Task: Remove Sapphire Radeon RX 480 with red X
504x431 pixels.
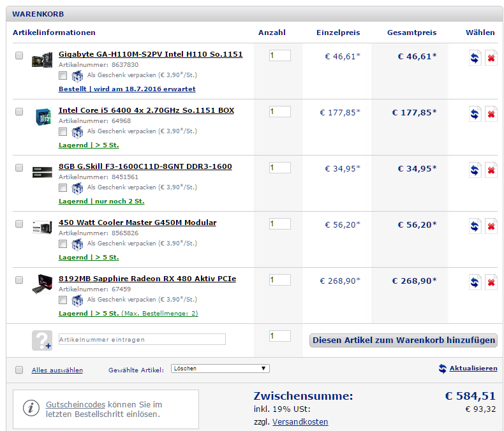Action: coord(491,282)
